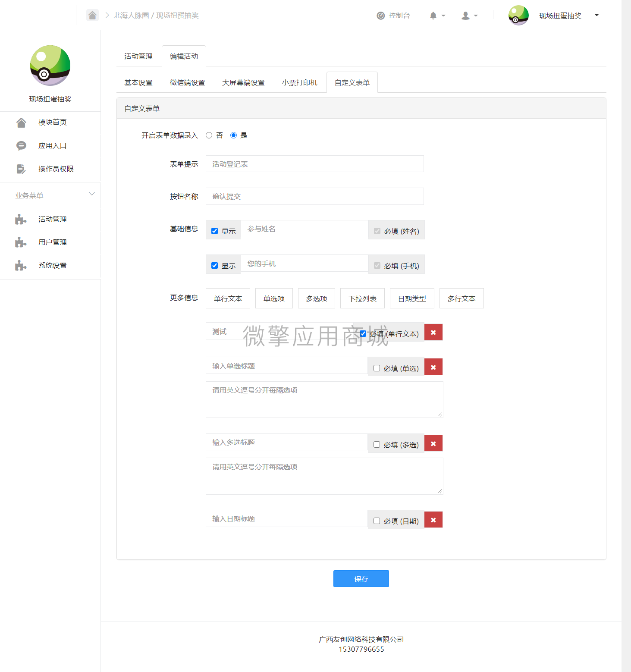Check the 必填 (多选) checkbox

(x=377, y=445)
